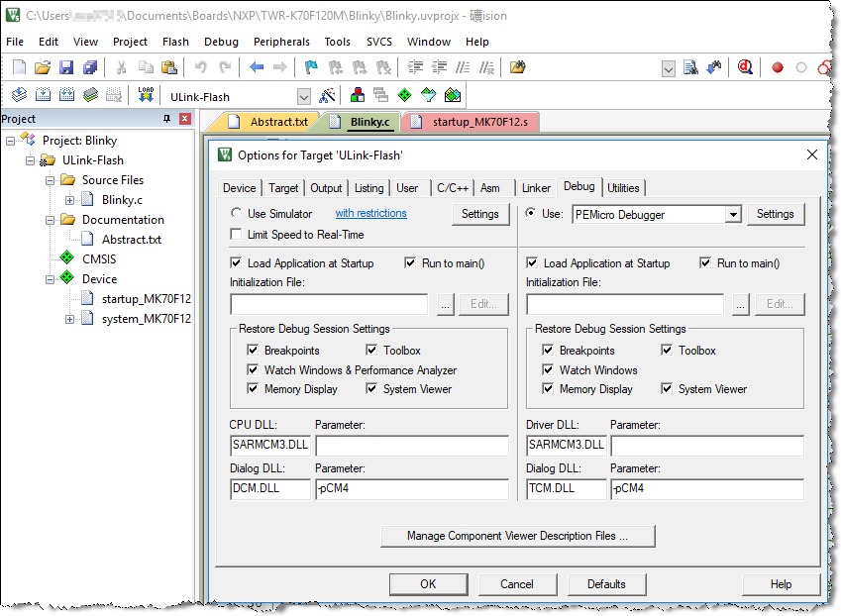The image size is (841, 616).
Task: Click the Defaults button
Action: point(606,584)
